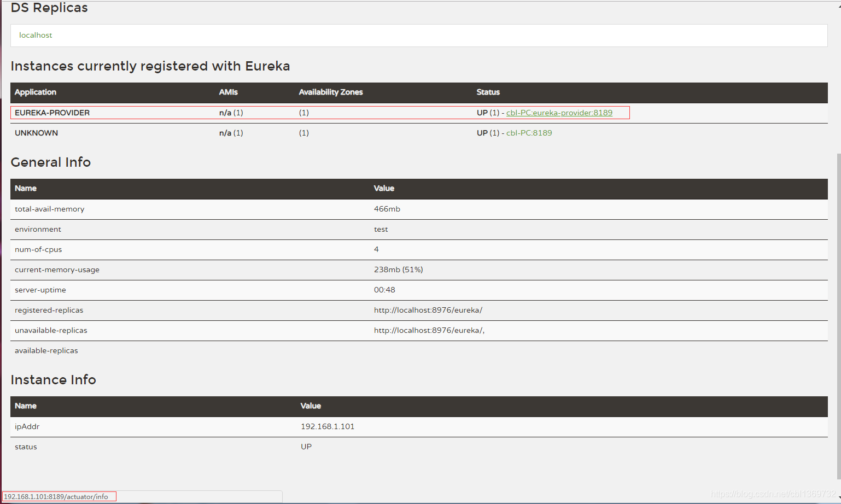Click the server-uptime value 00:48

tap(384, 290)
